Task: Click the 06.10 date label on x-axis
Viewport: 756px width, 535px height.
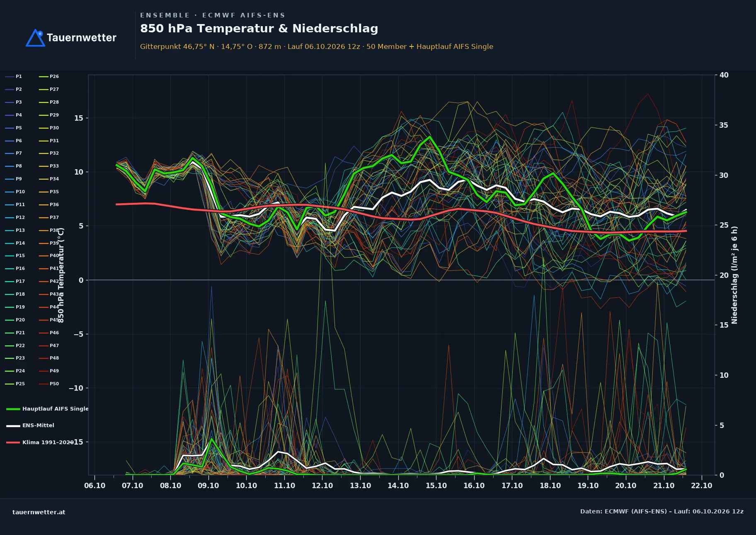Action: point(94,486)
